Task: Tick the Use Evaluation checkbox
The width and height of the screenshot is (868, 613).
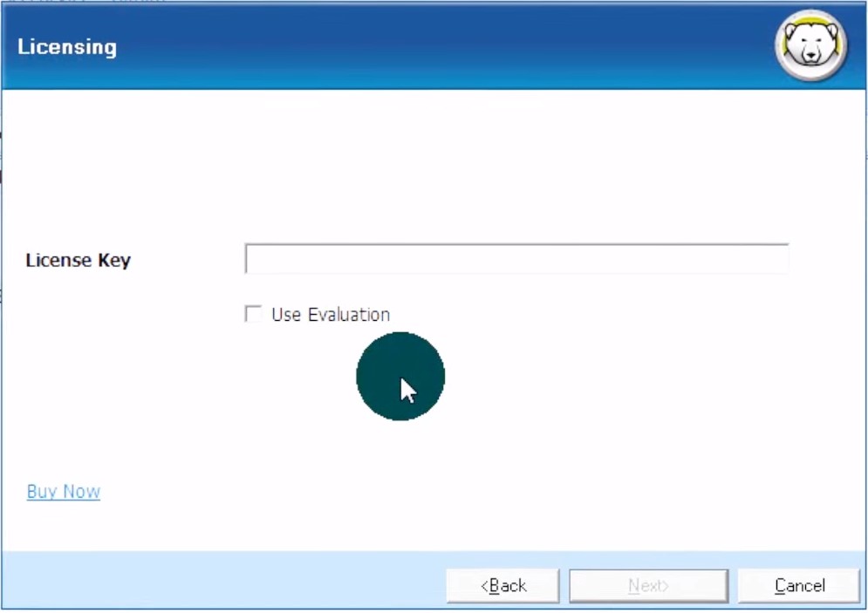Action: tap(254, 314)
